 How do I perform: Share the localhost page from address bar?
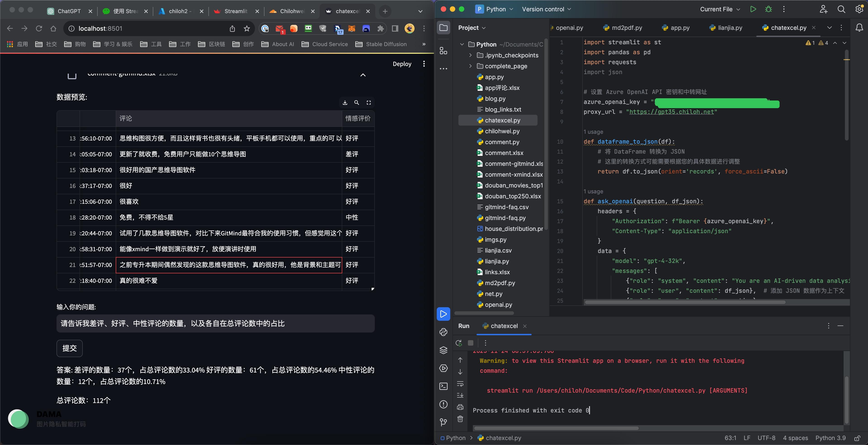(x=232, y=29)
